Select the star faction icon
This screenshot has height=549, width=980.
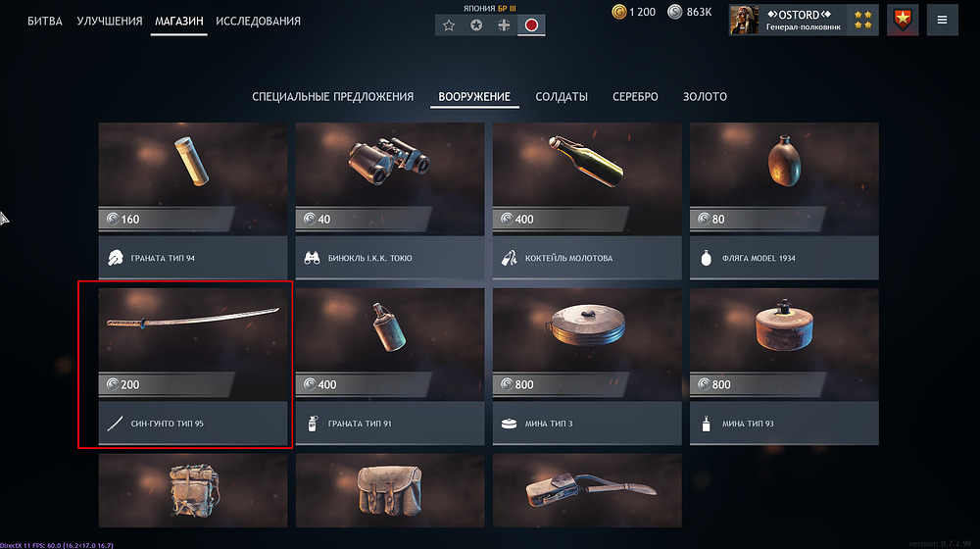coord(449,25)
